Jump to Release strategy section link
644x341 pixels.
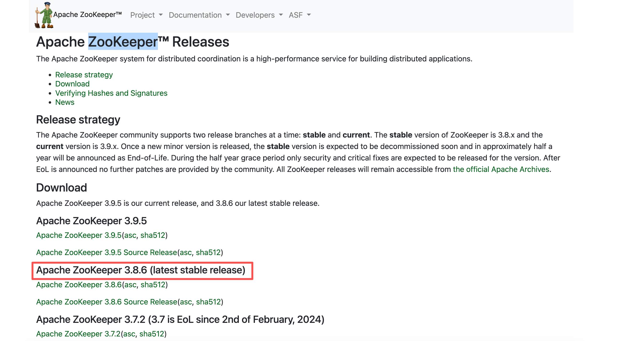84,75
